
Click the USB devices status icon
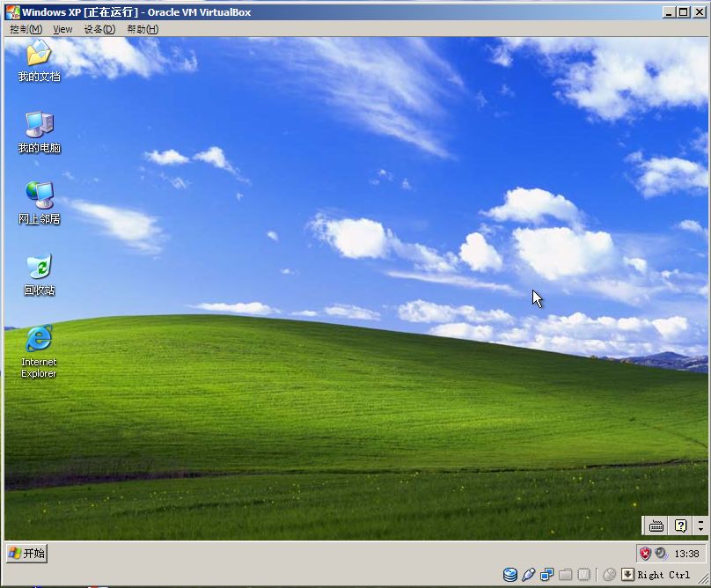click(528, 575)
